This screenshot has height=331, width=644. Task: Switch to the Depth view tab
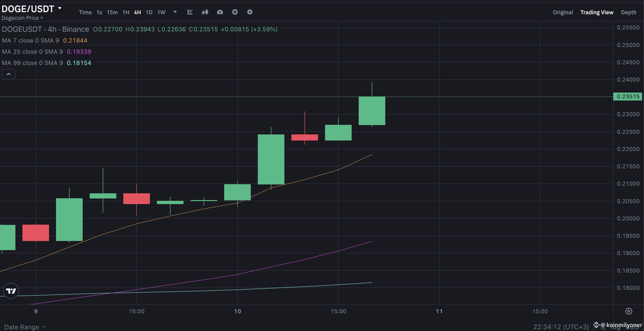pos(629,12)
